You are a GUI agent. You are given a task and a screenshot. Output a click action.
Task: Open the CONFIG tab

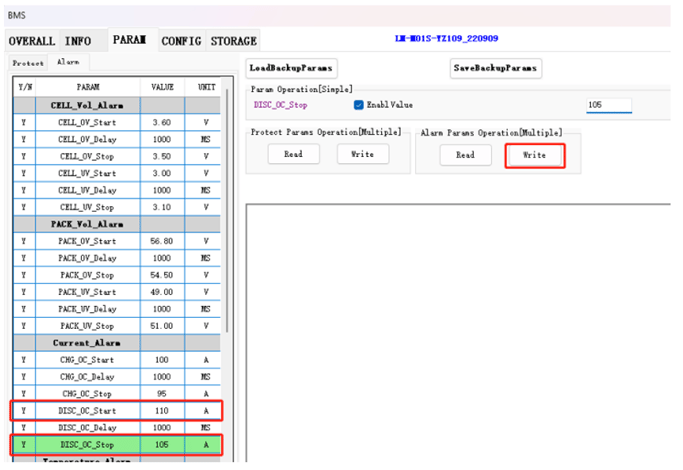coord(181,41)
